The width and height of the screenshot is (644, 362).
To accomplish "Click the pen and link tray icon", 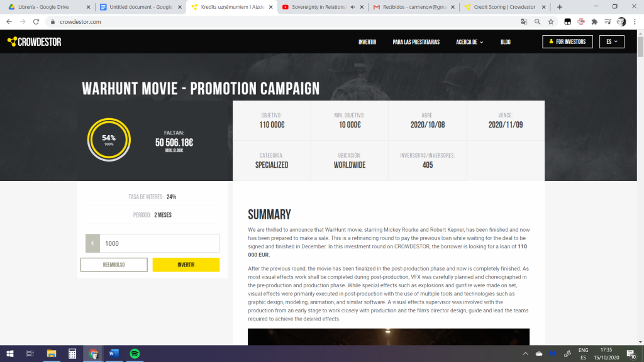I will point(567,353).
